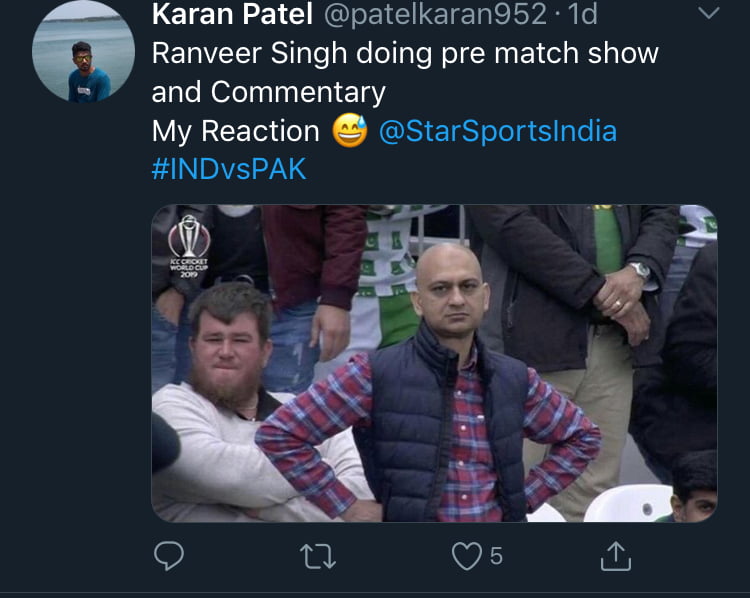Viewport: 750px width, 598px height.
Task: Expand the tweet options chevron
Action: pyautogui.click(x=708, y=14)
